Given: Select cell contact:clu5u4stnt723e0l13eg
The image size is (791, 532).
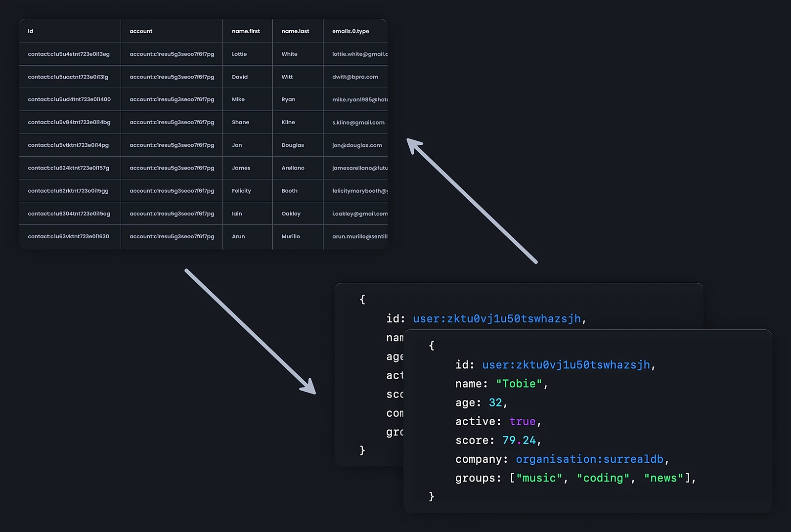Looking at the screenshot, I should [x=69, y=54].
